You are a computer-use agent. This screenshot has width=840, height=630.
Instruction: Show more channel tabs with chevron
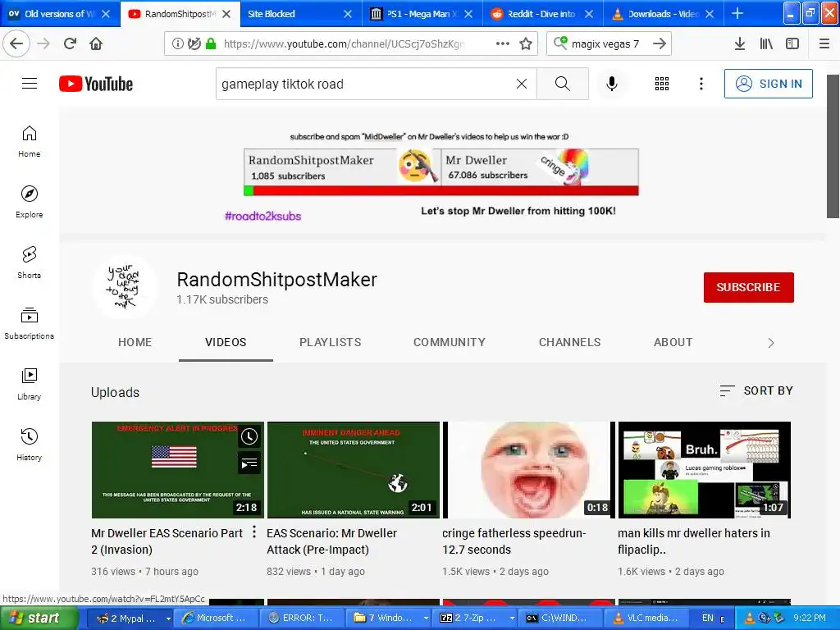[x=771, y=343]
